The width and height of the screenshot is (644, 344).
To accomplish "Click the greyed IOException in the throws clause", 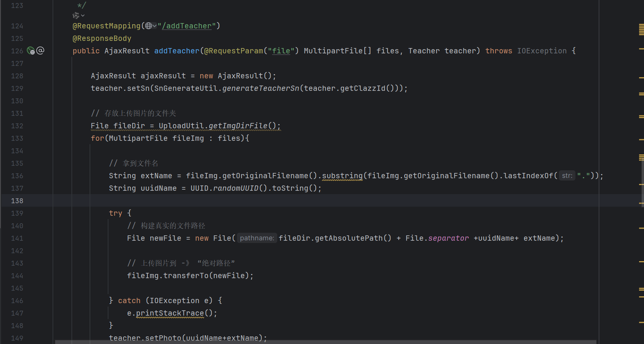I will (542, 51).
